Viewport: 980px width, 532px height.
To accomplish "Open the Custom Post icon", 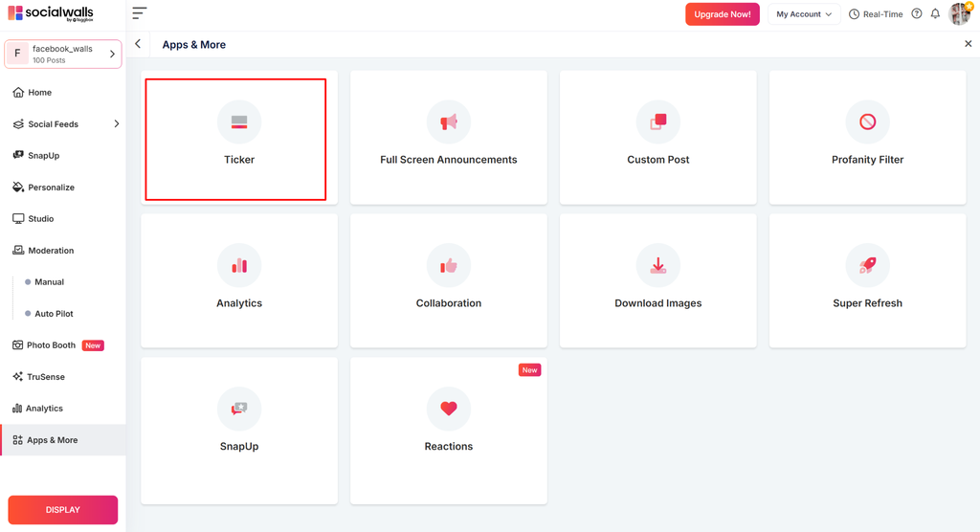I will click(658, 122).
